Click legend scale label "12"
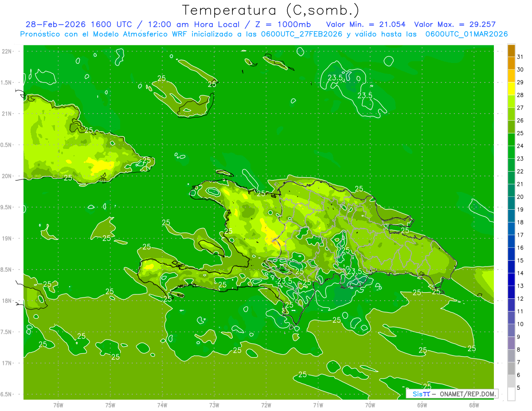The height and width of the screenshot is (411, 532). tap(520, 299)
